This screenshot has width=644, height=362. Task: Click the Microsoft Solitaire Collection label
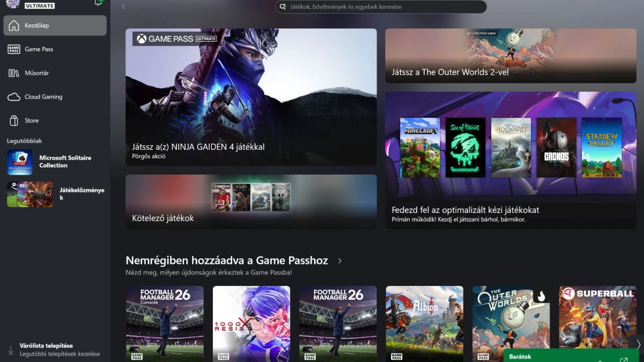(x=66, y=161)
